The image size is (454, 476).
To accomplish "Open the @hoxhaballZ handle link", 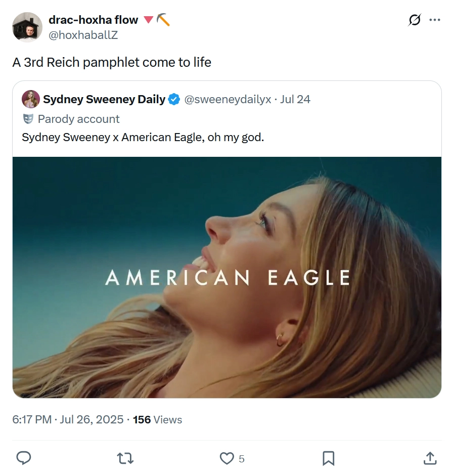I will pyautogui.click(x=83, y=35).
